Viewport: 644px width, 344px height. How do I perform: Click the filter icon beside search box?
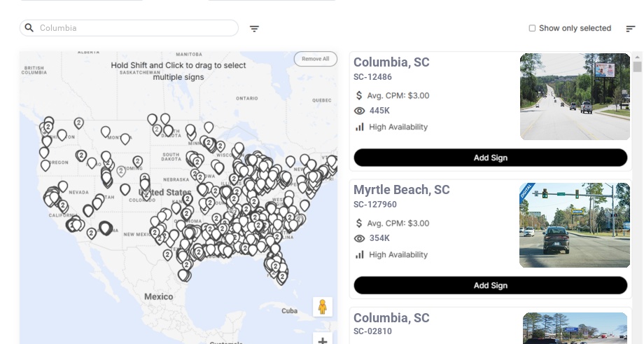254,28
